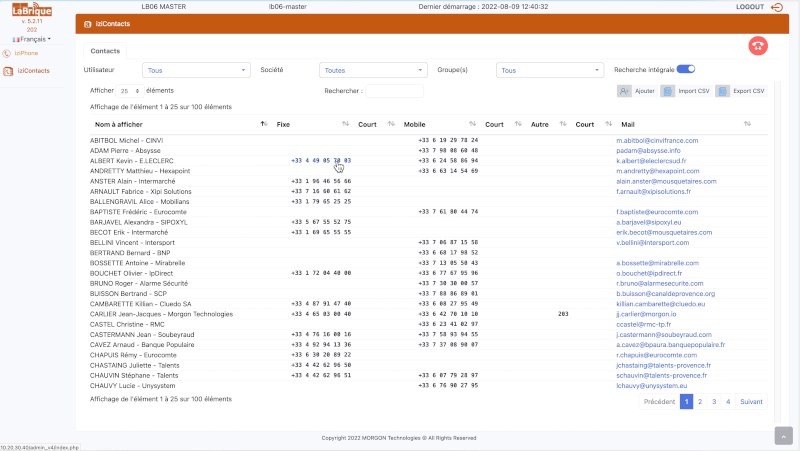
Task: Go to page 4
Action: [728, 402]
